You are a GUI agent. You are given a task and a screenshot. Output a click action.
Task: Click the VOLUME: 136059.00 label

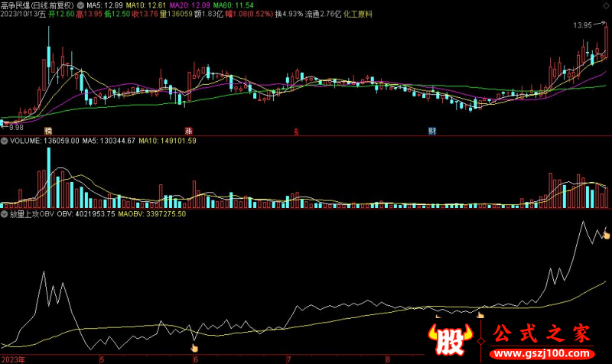[x=44, y=141]
